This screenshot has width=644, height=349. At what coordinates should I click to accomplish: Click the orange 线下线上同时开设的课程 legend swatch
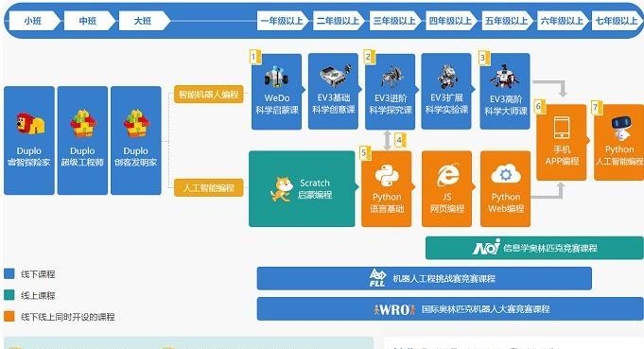click(x=9, y=316)
